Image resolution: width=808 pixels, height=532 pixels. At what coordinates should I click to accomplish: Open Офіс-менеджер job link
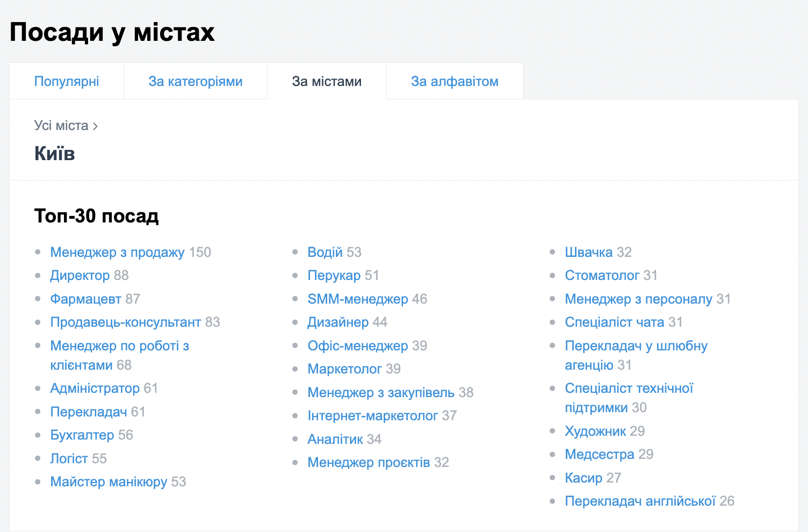tap(357, 346)
